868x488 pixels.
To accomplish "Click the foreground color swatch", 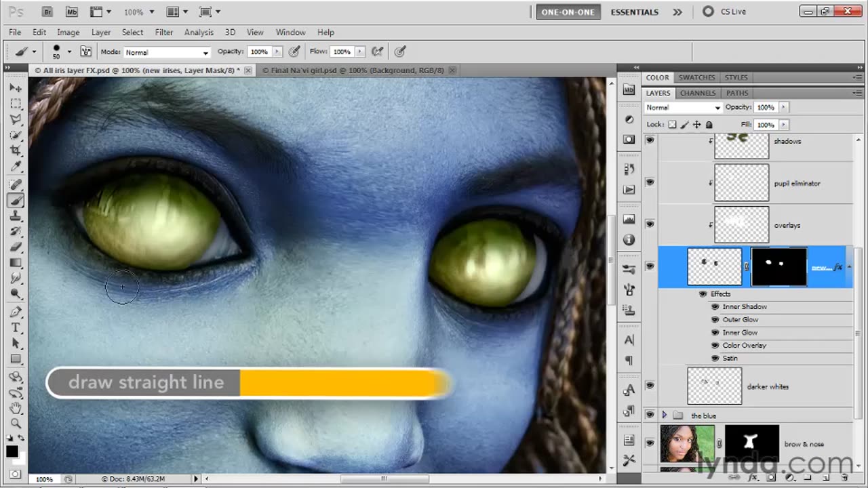I will 12,451.
